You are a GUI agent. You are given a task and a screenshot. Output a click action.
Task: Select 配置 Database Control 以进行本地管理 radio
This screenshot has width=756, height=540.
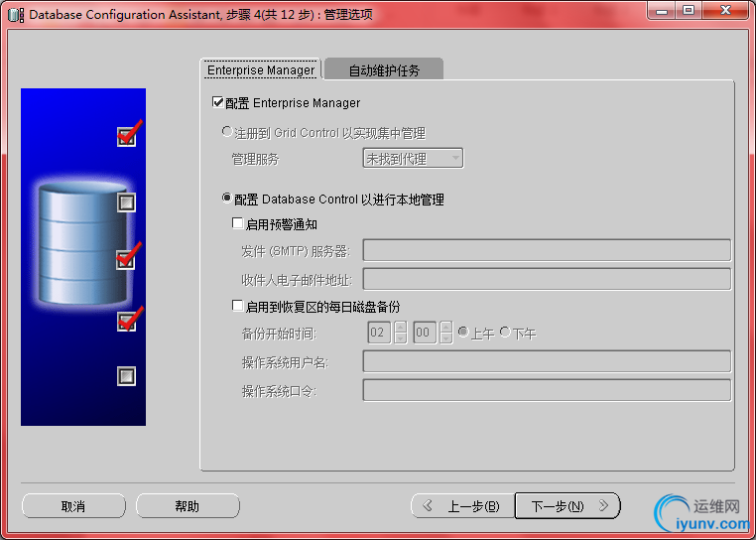226,199
